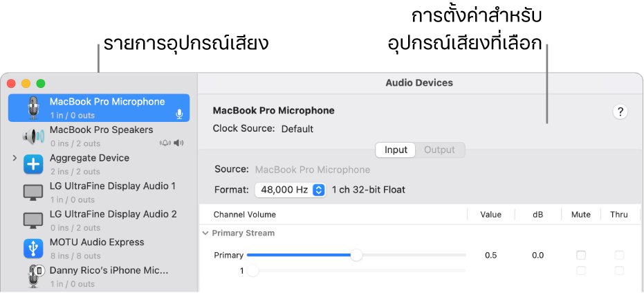Toggle Thru checkbox for Primary channel
The height and width of the screenshot is (293, 644).
619,255
